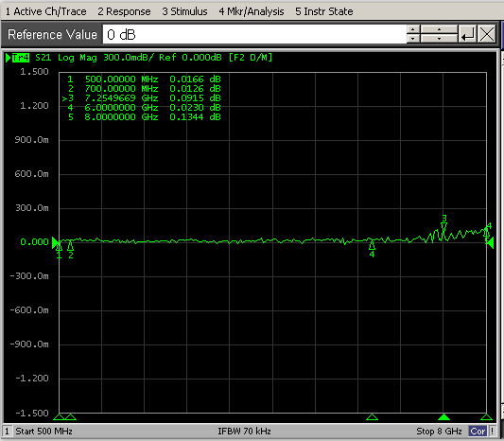Click the exclamation warning indicator
The image size is (504, 441).
click(492, 431)
